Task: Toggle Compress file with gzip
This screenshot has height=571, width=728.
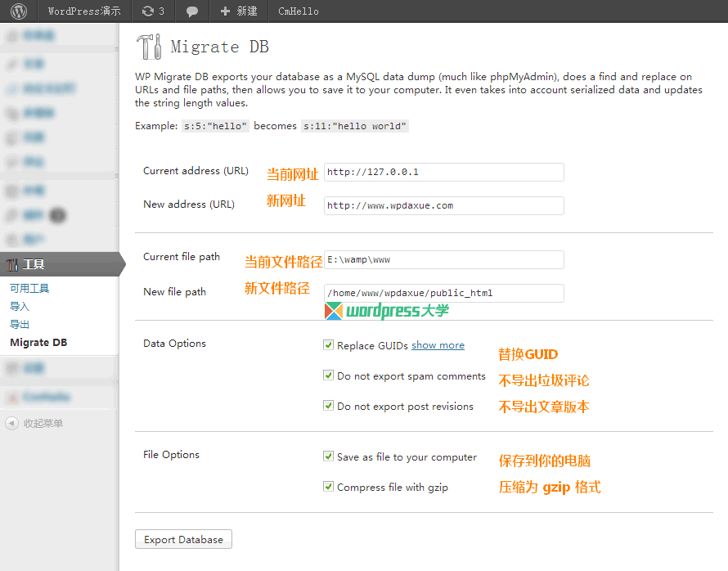Action: pyautogui.click(x=328, y=486)
